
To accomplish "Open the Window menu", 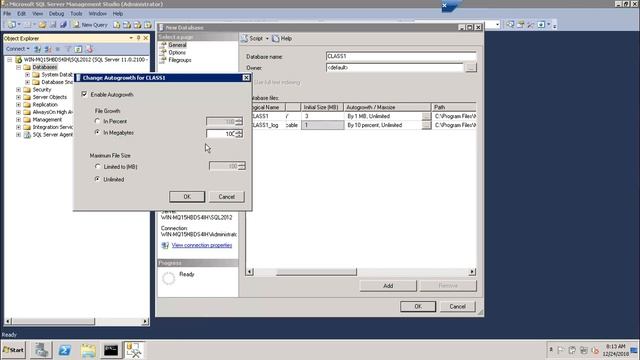I will tap(98, 13).
